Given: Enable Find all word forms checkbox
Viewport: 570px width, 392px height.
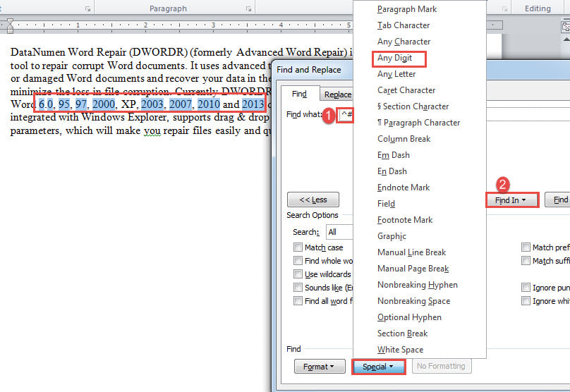Looking at the screenshot, I should (x=298, y=301).
